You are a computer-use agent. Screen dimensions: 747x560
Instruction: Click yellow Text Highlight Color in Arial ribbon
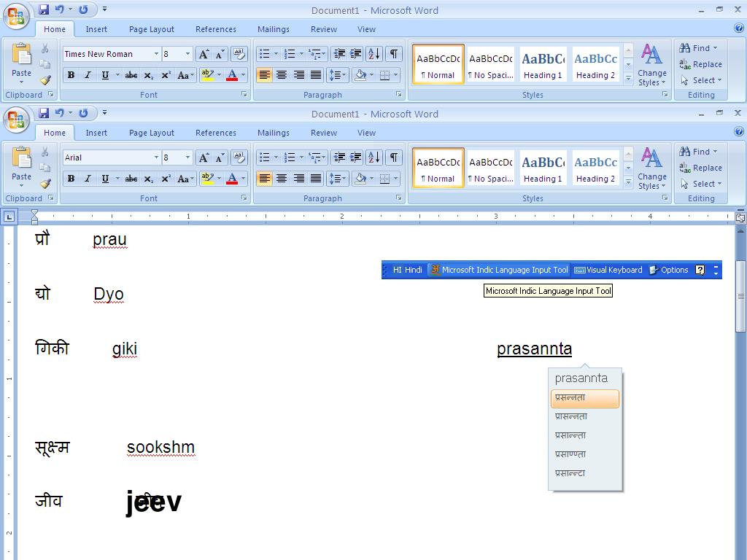click(208, 179)
